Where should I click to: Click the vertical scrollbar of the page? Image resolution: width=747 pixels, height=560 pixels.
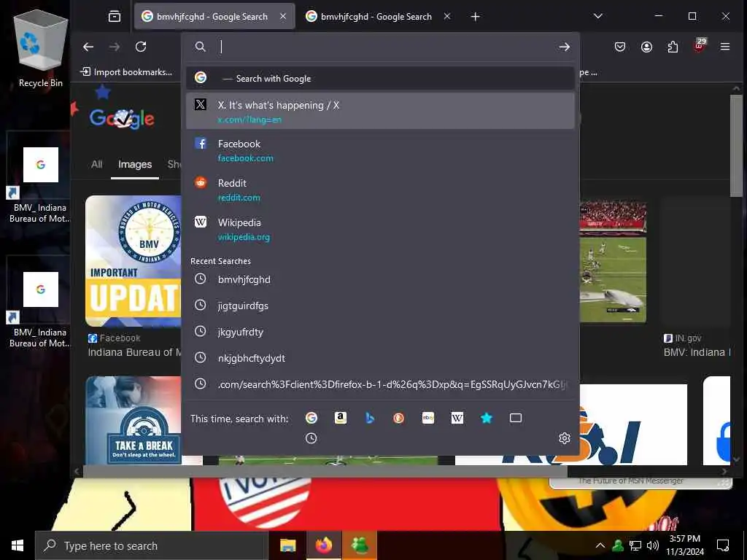point(736,145)
